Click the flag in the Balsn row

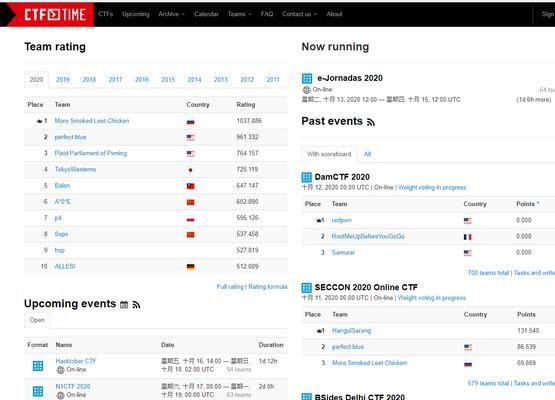pyautogui.click(x=190, y=186)
